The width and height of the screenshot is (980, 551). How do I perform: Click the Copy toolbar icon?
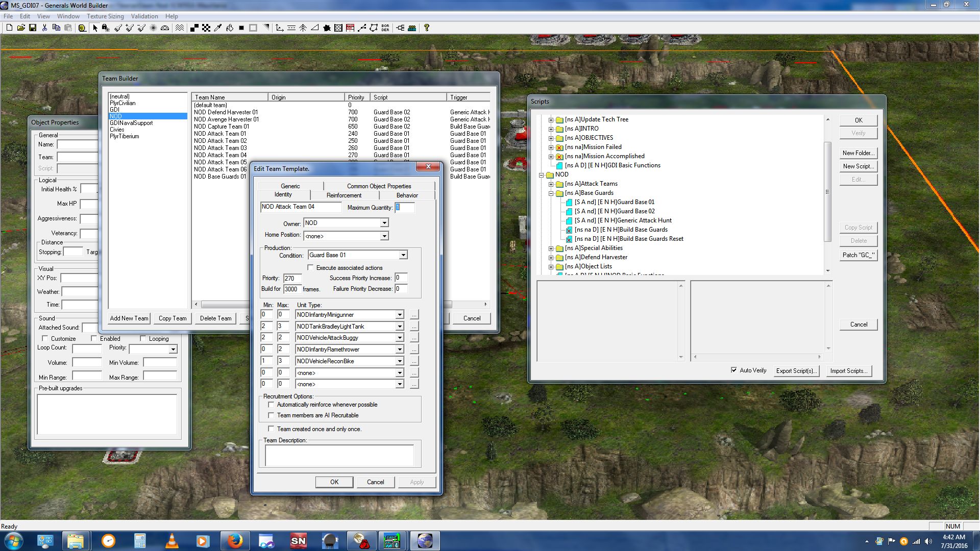(56, 28)
